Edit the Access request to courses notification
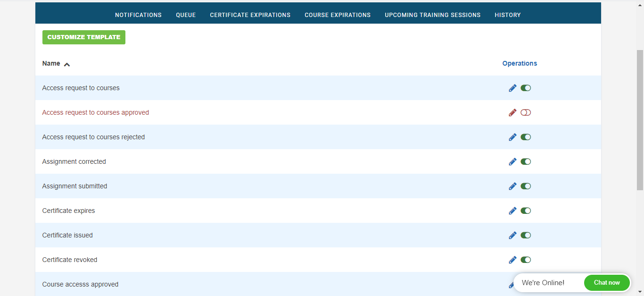The height and width of the screenshot is (296, 644). click(x=512, y=88)
